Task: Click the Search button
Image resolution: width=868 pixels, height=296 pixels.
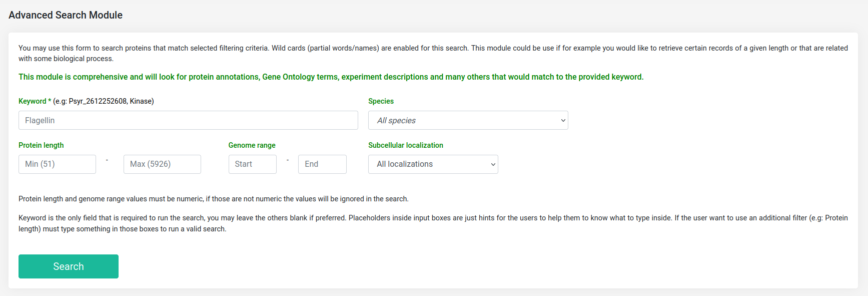Action: coord(69,266)
